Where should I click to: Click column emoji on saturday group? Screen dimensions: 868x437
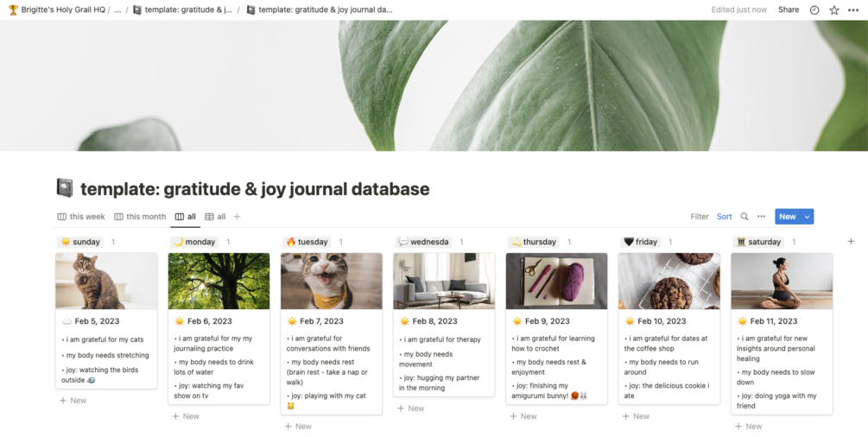click(x=741, y=242)
